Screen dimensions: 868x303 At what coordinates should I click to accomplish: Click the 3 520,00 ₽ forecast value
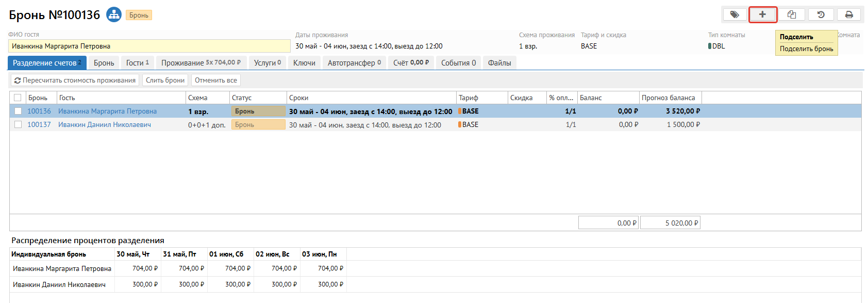pos(683,111)
